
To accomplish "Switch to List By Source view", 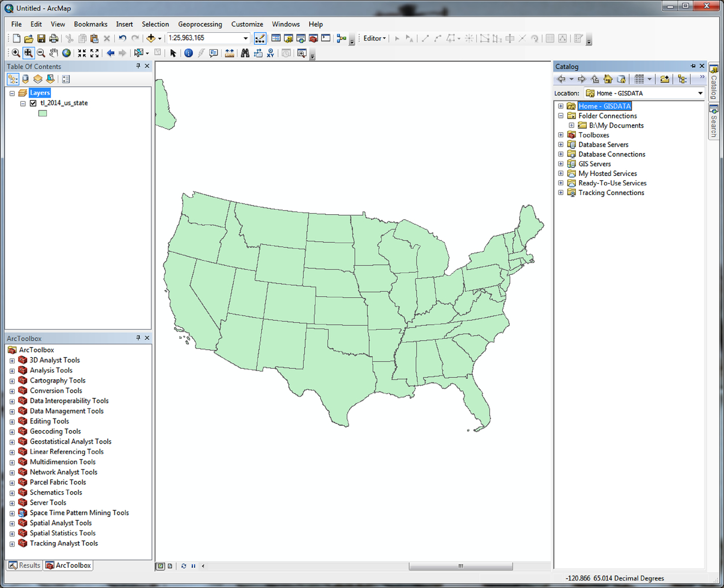I will click(x=25, y=79).
